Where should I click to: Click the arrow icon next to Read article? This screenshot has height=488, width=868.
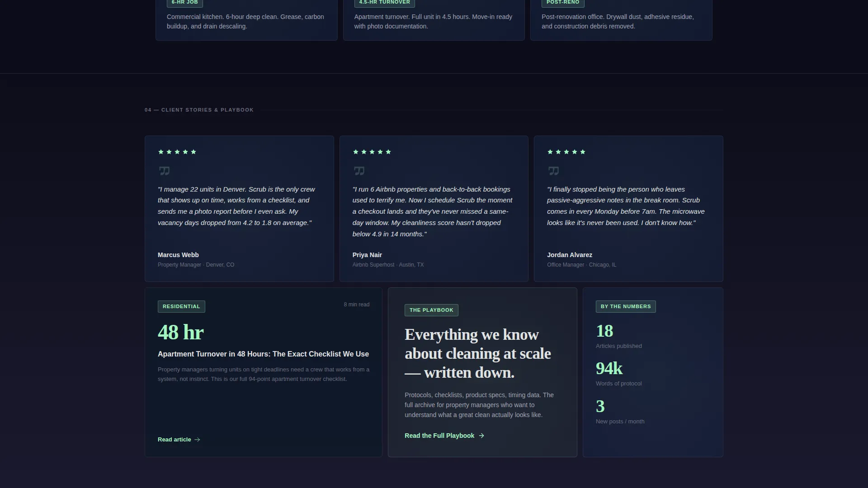(x=197, y=440)
